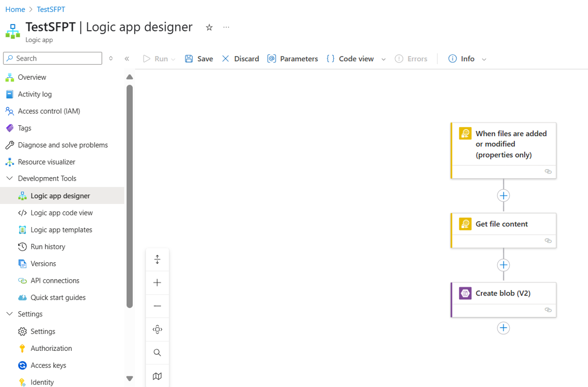The image size is (588, 387).
Task: Click the sidebar scroll up arrow
Action: (130, 77)
